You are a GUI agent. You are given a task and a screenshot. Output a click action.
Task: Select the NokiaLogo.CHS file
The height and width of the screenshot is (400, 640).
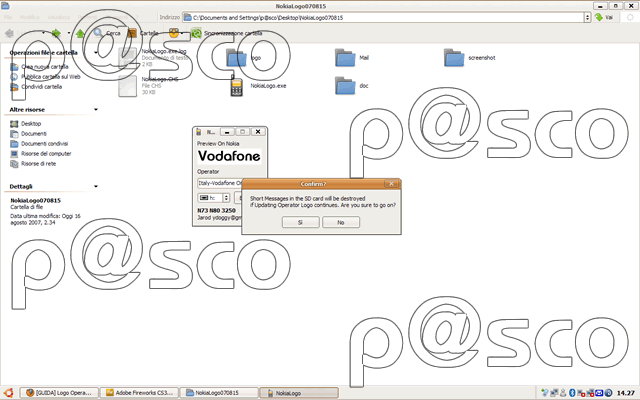tap(148, 86)
